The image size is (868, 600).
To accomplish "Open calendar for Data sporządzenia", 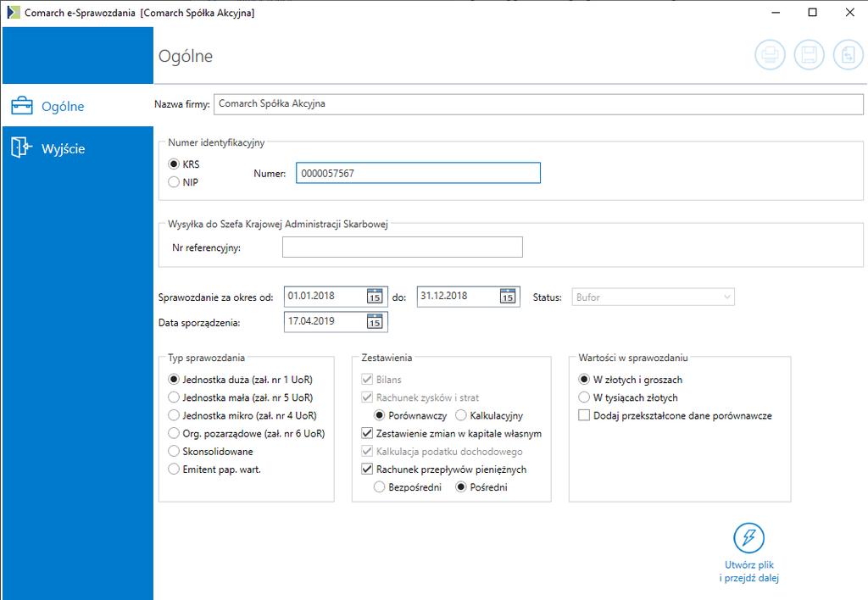I will [375, 321].
